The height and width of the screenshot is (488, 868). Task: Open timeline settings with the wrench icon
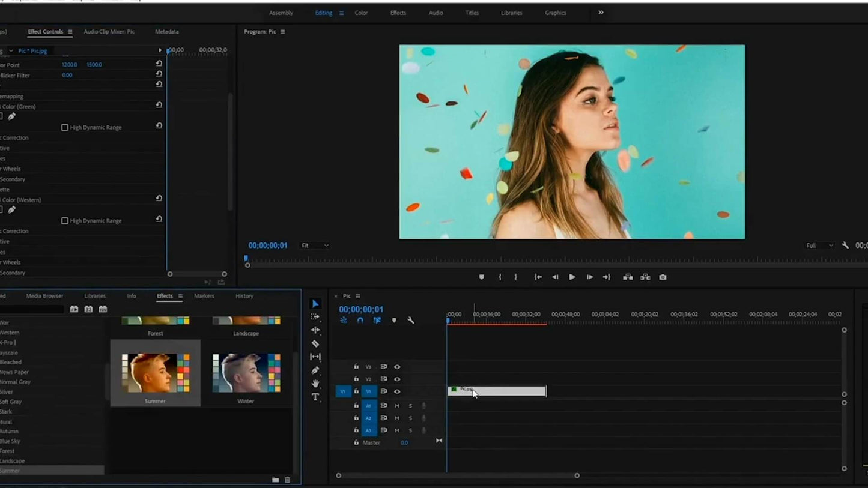pyautogui.click(x=411, y=320)
